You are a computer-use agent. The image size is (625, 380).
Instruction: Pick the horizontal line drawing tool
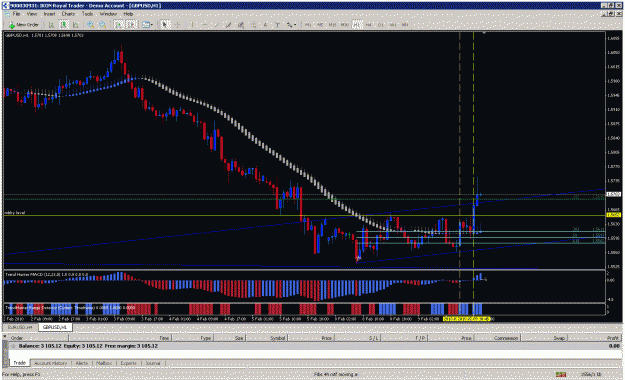point(204,25)
